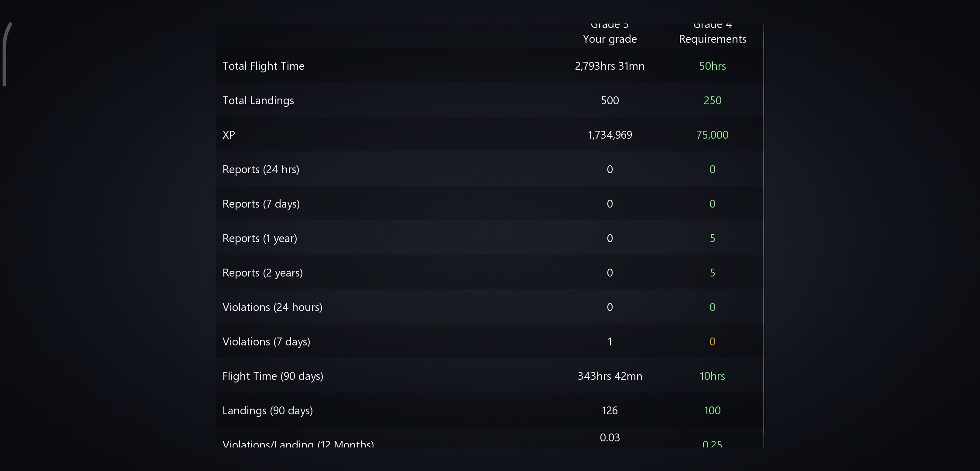
Task: Click the "Requirements" column header
Action: pos(712,39)
